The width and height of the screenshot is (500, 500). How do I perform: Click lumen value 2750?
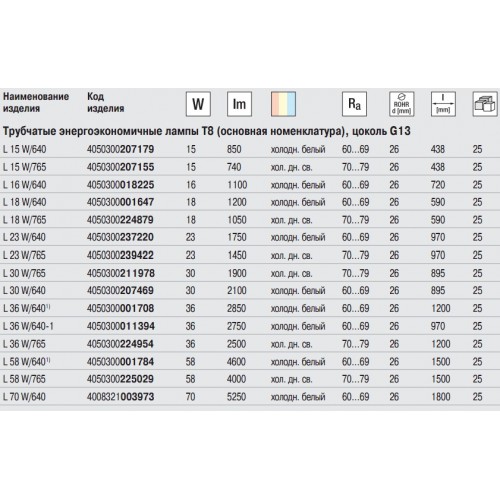(x=237, y=326)
